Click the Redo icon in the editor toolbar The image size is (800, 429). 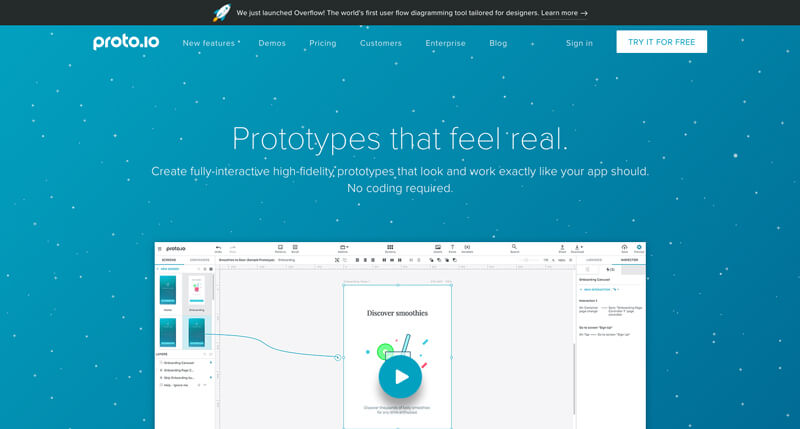coord(233,248)
